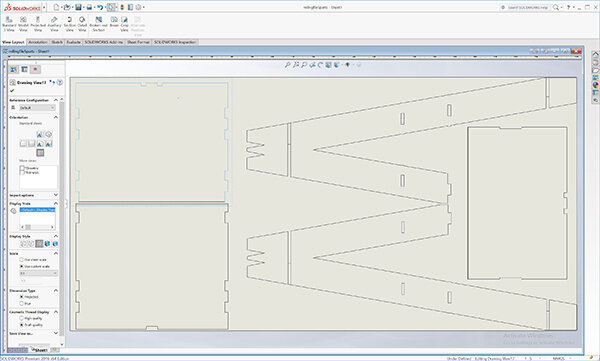Viewport: 600px width, 361px height.
Task: Click the Standard 3 View tool
Action: click(9, 24)
